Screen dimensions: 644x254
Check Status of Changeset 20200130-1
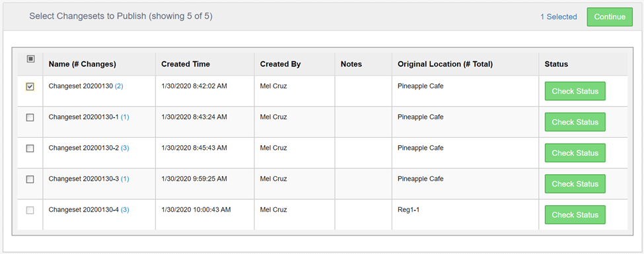575,122
